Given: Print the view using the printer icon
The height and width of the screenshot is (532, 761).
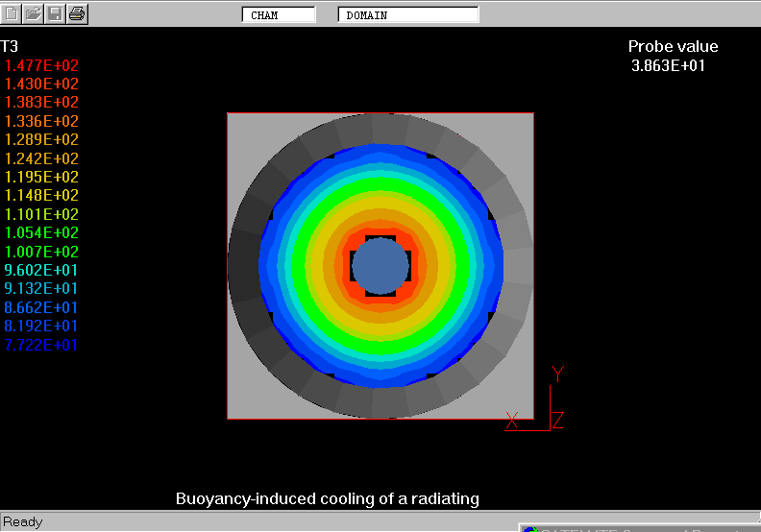Looking at the screenshot, I should (77, 13).
